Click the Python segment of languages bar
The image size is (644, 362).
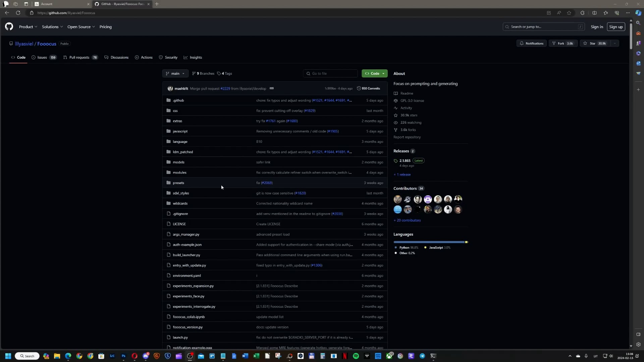(429, 242)
